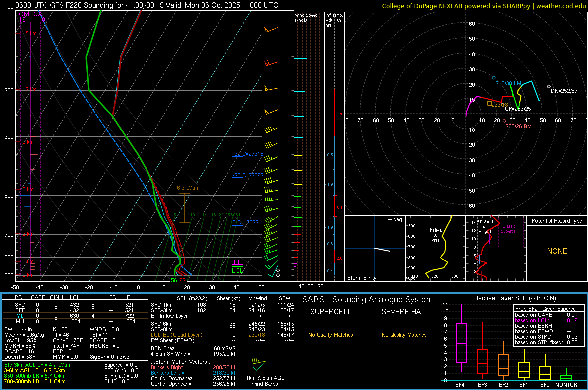Click the 280/26 RM hodograph label
The width and height of the screenshot is (588, 390).
pos(519,126)
